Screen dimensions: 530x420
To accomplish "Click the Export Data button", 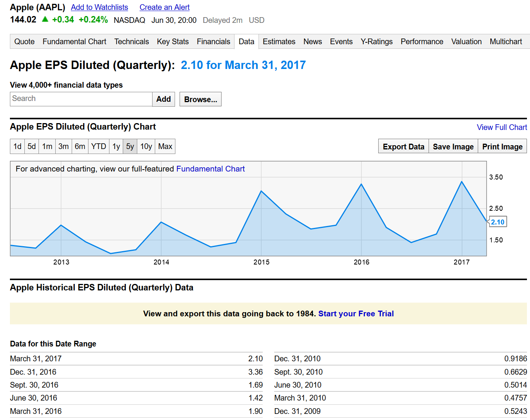I will (x=403, y=147).
